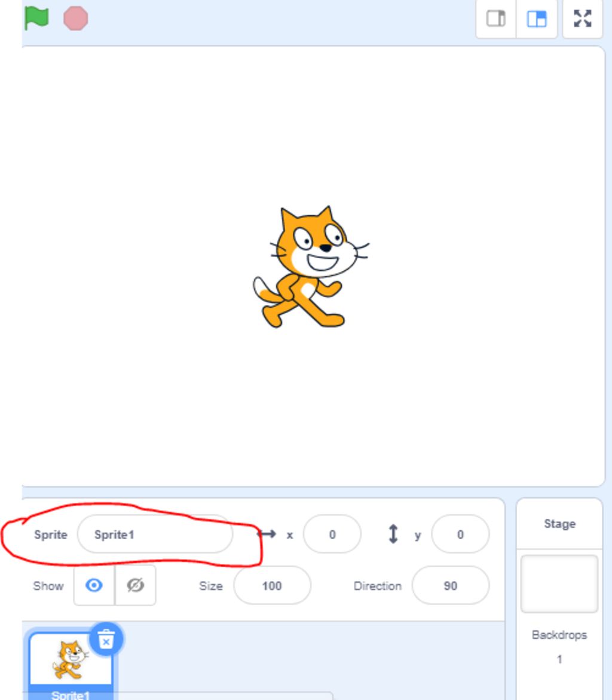This screenshot has width=612, height=700.
Task: Click the horizontal x arrow icon
Action: [x=267, y=533]
